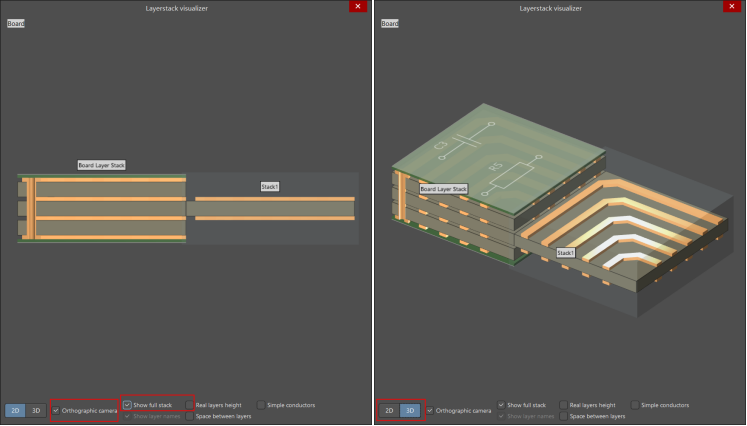Select Stack1 label in the 2D view
747x426 pixels.
pyautogui.click(x=269, y=186)
